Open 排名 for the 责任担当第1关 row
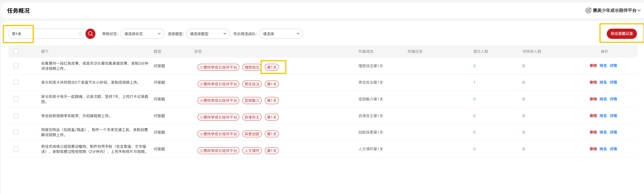This screenshot has width=644, height=194. click(603, 83)
